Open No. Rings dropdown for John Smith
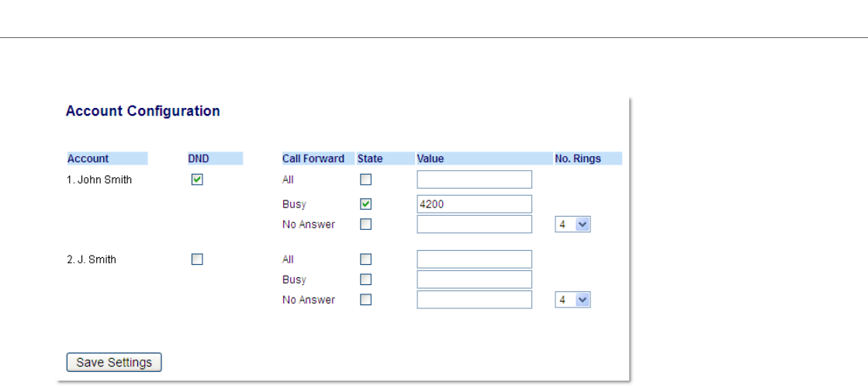This screenshot has width=868, height=386. click(572, 224)
